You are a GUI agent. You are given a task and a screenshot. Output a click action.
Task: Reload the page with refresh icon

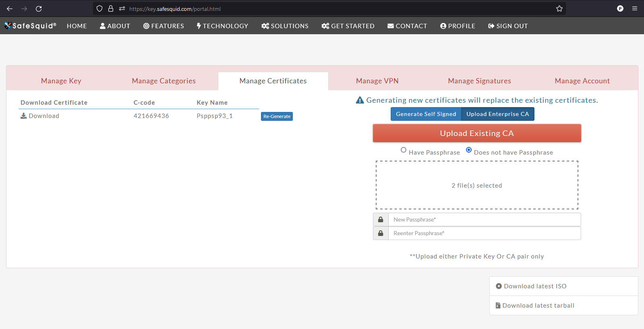coord(39,8)
